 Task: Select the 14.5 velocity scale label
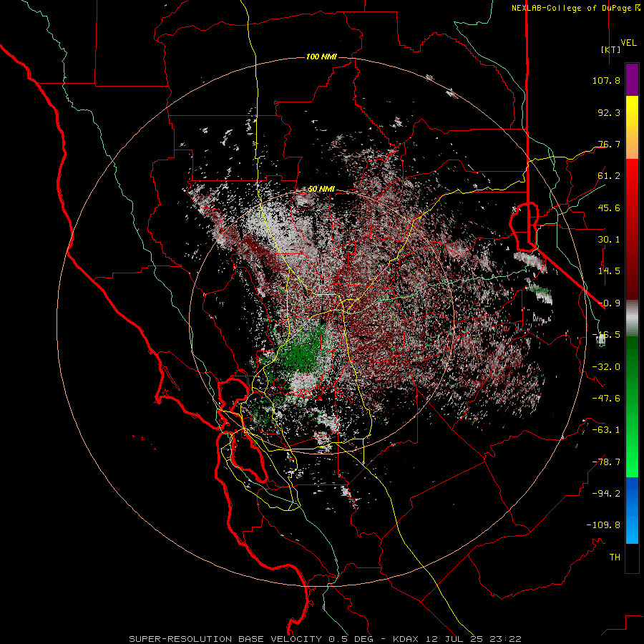coord(609,271)
